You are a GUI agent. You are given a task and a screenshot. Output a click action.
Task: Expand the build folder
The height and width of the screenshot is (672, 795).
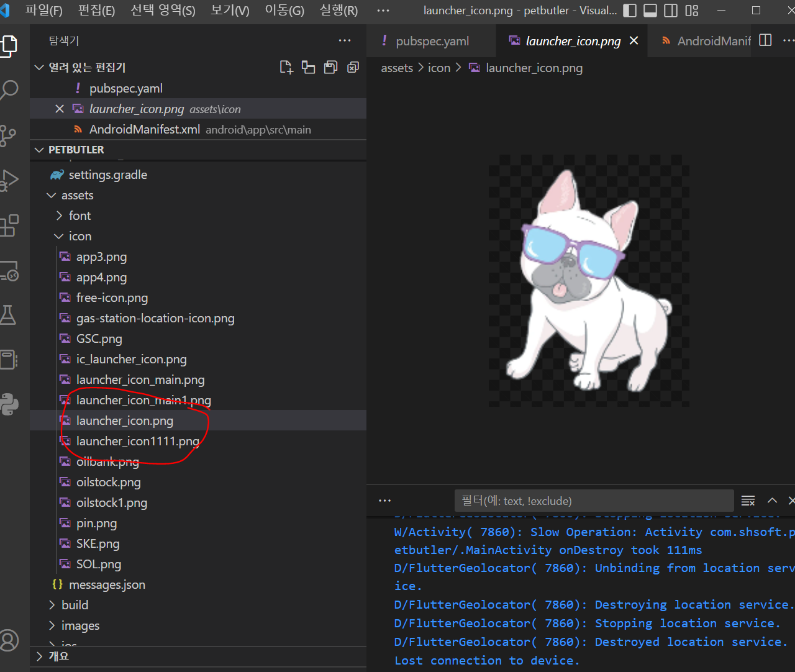(x=52, y=605)
